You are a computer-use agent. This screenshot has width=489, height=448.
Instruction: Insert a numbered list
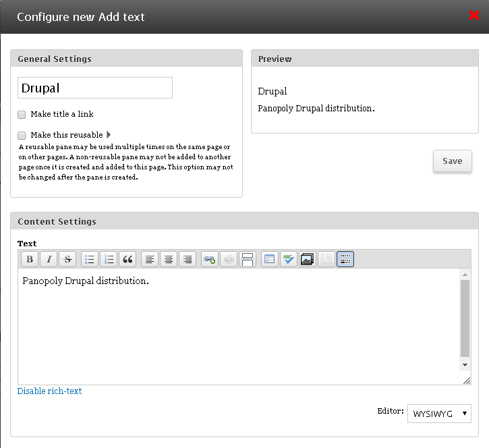tap(109, 259)
